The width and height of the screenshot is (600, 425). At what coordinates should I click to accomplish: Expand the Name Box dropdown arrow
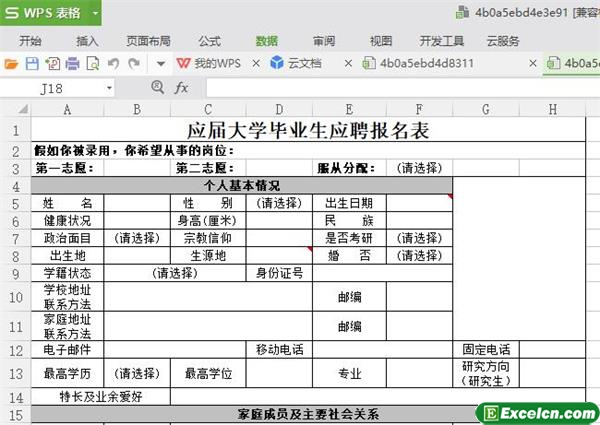pos(109,88)
